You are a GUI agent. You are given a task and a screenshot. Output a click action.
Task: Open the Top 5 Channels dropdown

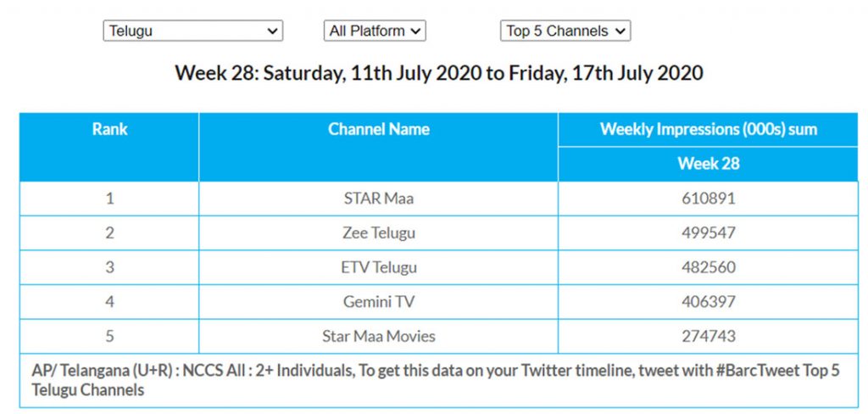point(565,31)
